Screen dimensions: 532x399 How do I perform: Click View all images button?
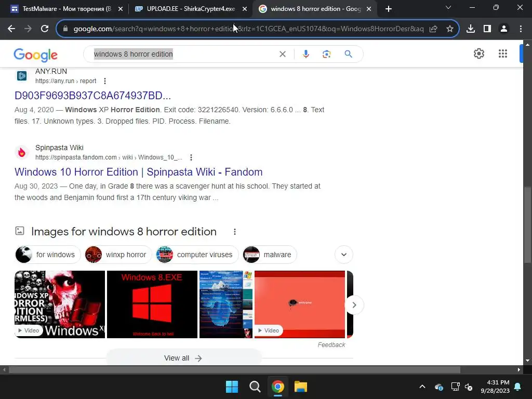point(183,358)
